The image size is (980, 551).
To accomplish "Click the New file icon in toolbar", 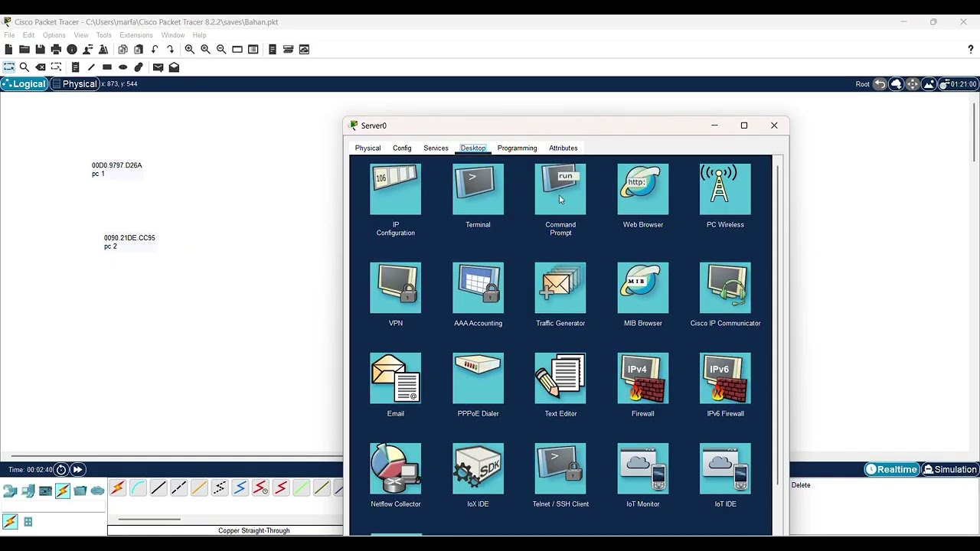I will (8, 49).
